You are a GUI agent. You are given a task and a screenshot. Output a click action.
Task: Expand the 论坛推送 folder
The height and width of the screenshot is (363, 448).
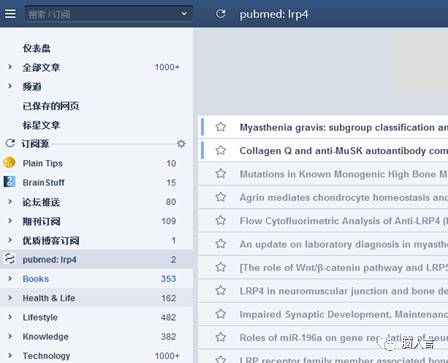coord(10,202)
